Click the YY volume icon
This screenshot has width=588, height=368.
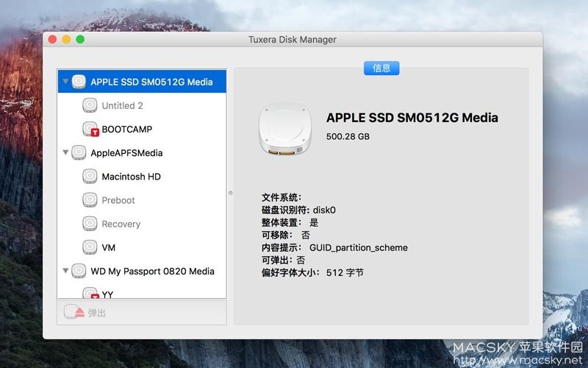pyautogui.click(x=90, y=293)
